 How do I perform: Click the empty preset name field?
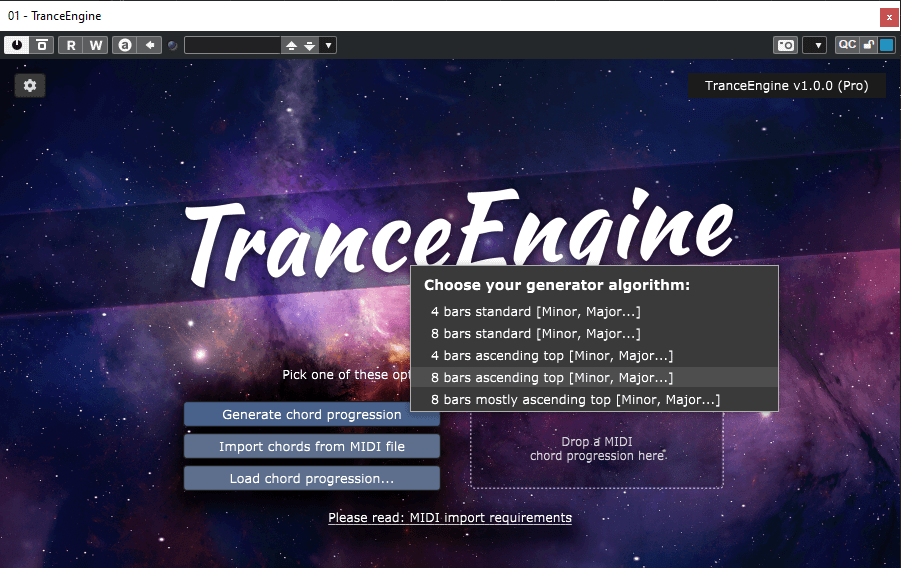click(232, 45)
